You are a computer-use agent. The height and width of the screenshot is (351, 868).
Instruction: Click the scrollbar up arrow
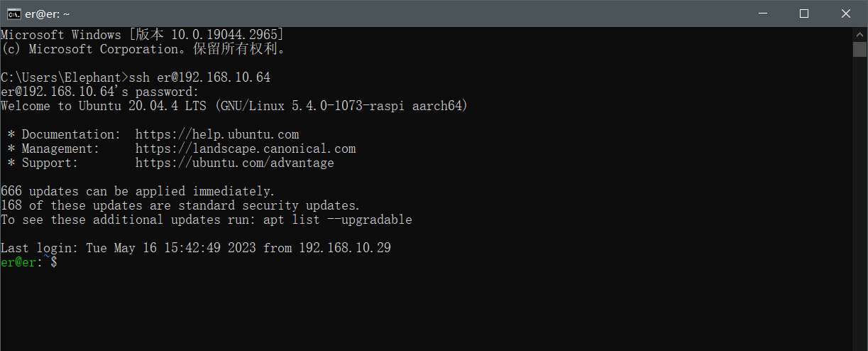tap(860, 33)
